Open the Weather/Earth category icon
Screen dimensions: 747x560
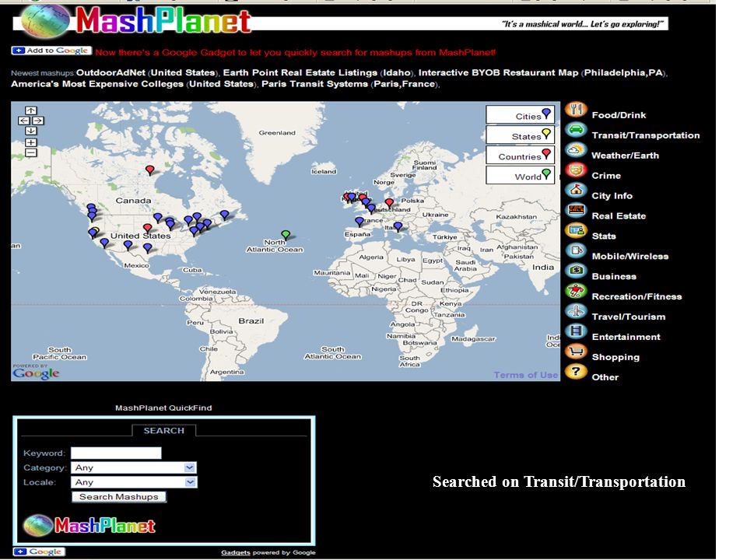(x=576, y=150)
